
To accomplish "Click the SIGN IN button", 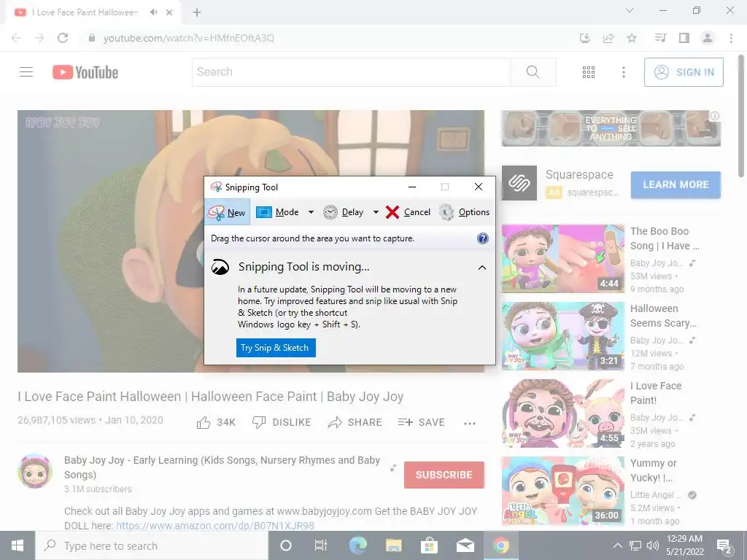I will point(684,72).
